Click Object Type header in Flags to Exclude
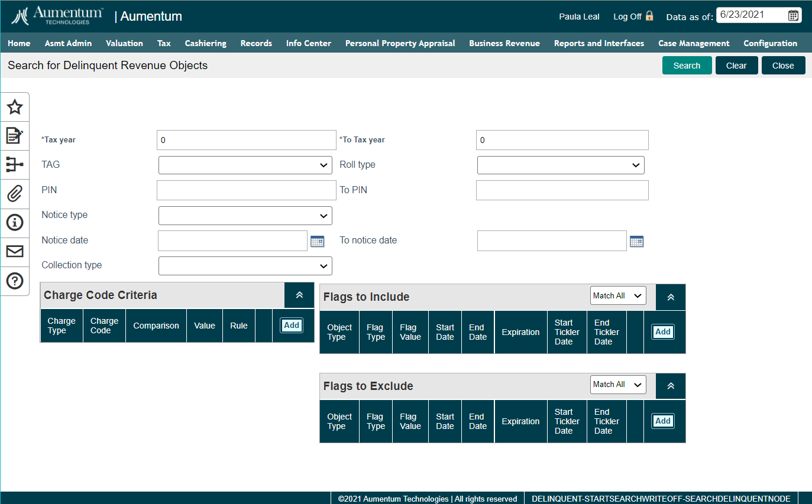 point(339,421)
